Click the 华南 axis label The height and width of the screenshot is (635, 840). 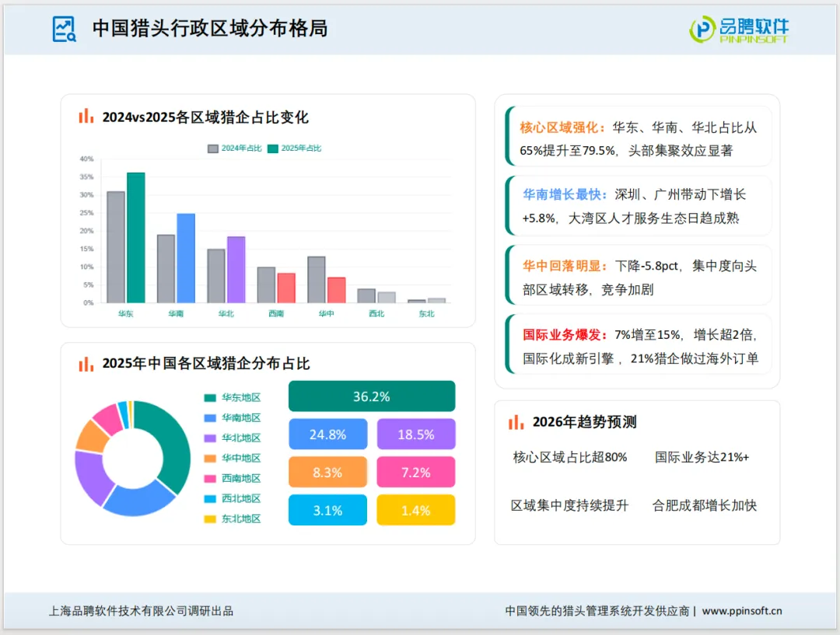click(x=176, y=314)
